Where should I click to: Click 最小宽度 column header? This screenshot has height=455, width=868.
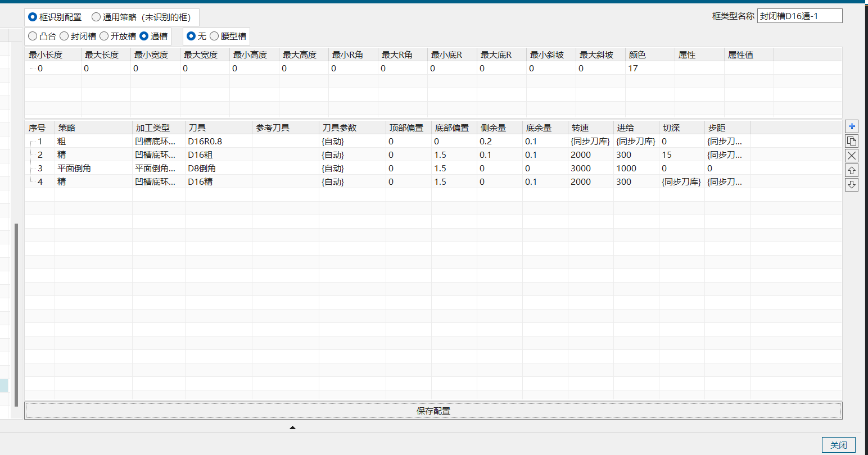(x=155, y=54)
